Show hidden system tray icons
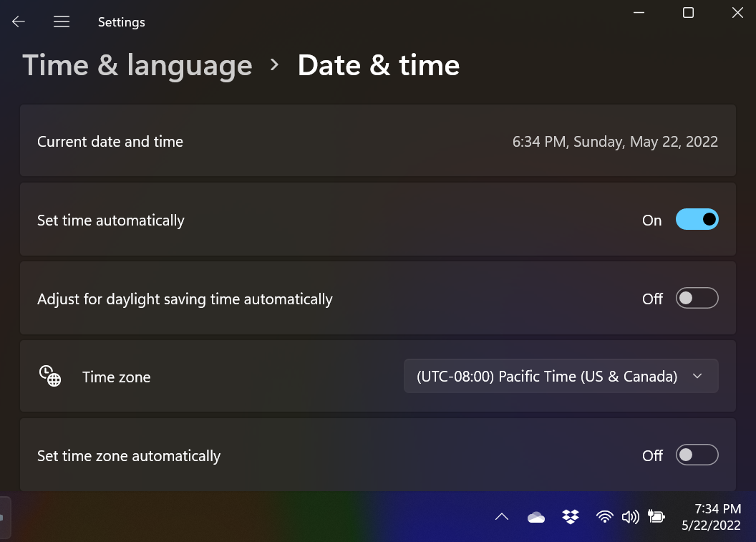 (x=501, y=517)
